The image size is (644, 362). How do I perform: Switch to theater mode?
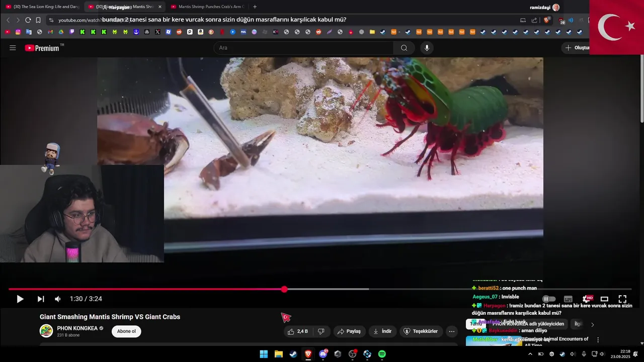604,299
